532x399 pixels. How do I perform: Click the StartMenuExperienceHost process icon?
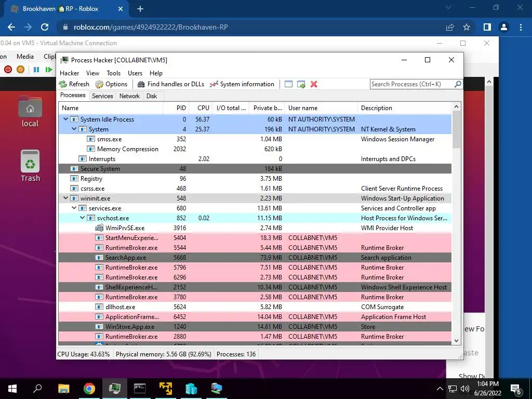(99, 238)
